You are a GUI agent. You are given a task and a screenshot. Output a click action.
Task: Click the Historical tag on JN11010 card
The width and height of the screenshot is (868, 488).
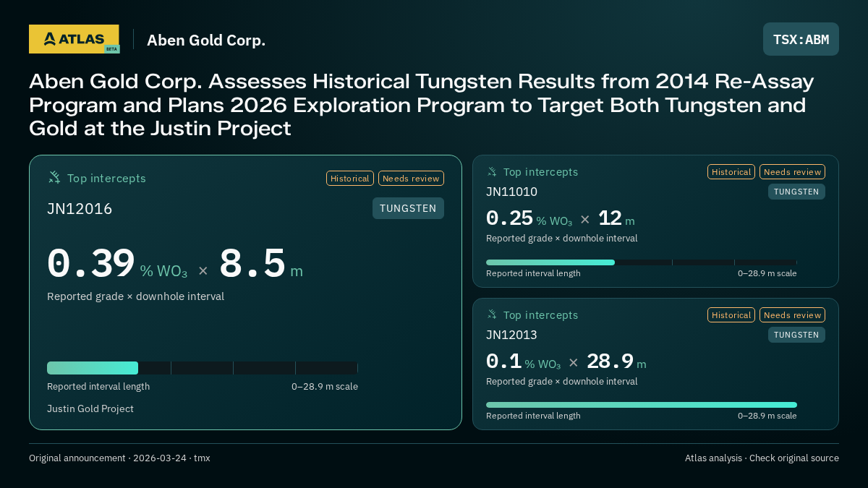point(731,172)
